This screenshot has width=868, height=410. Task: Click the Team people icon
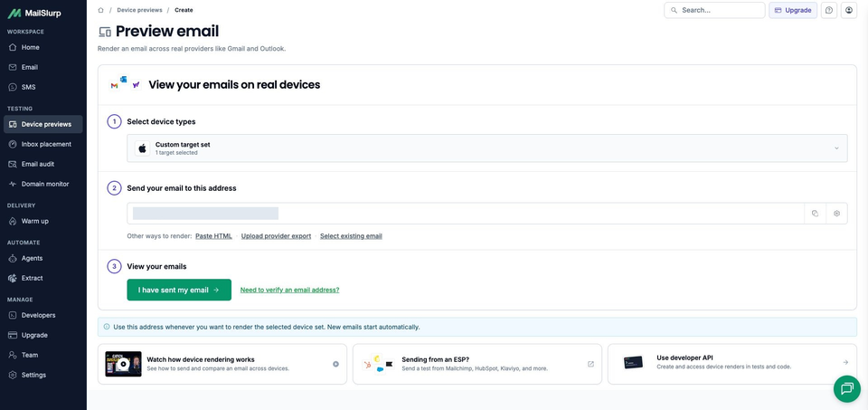[x=13, y=355]
